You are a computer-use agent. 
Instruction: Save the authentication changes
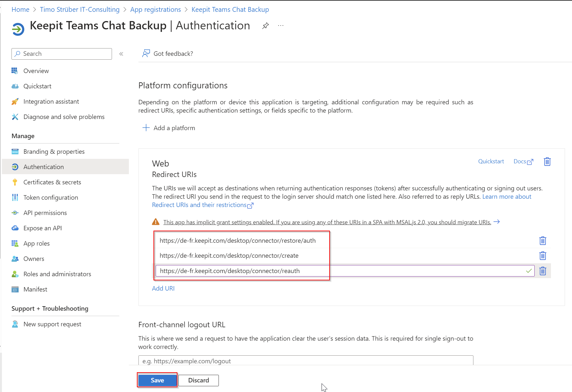coord(157,380)
